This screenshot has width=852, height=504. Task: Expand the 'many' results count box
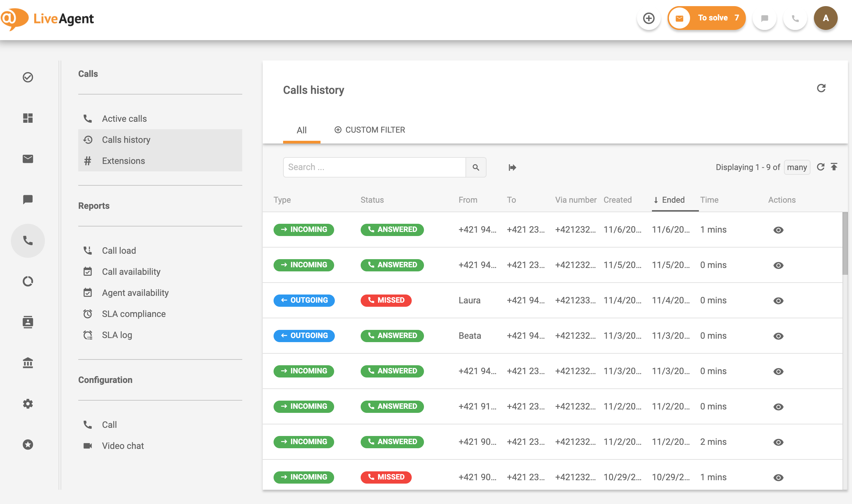797,167
